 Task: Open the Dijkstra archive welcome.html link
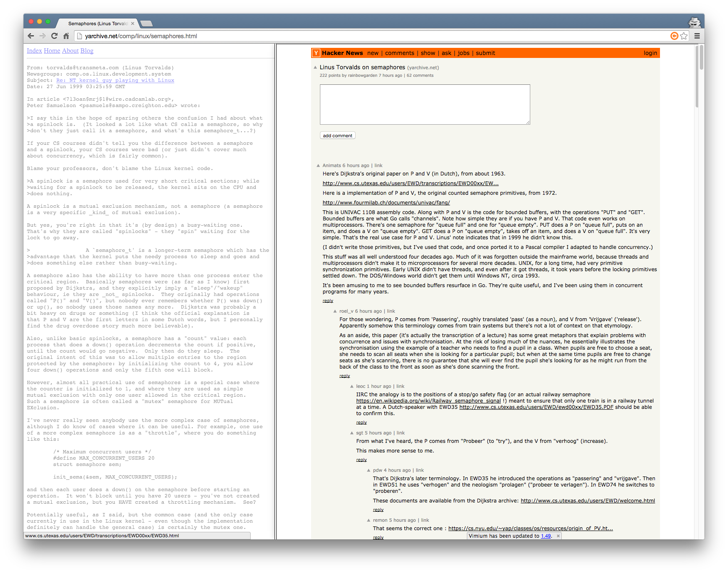(588, 501)
